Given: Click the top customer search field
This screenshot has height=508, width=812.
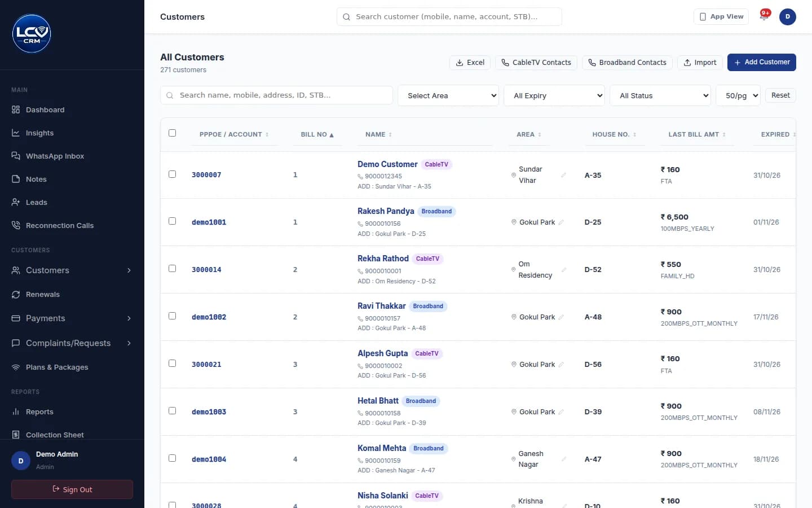Looking at the screenshot, I should tap(449, 17).
